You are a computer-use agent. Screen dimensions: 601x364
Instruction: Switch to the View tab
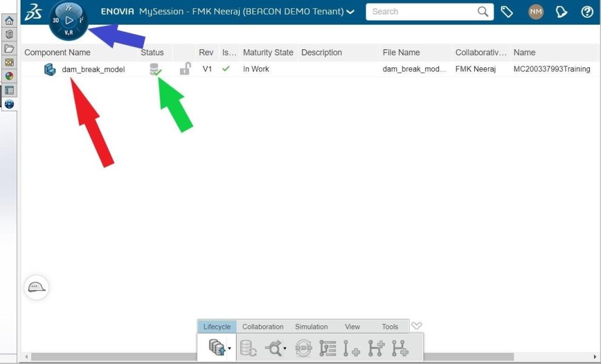click(x=352, y=326)
